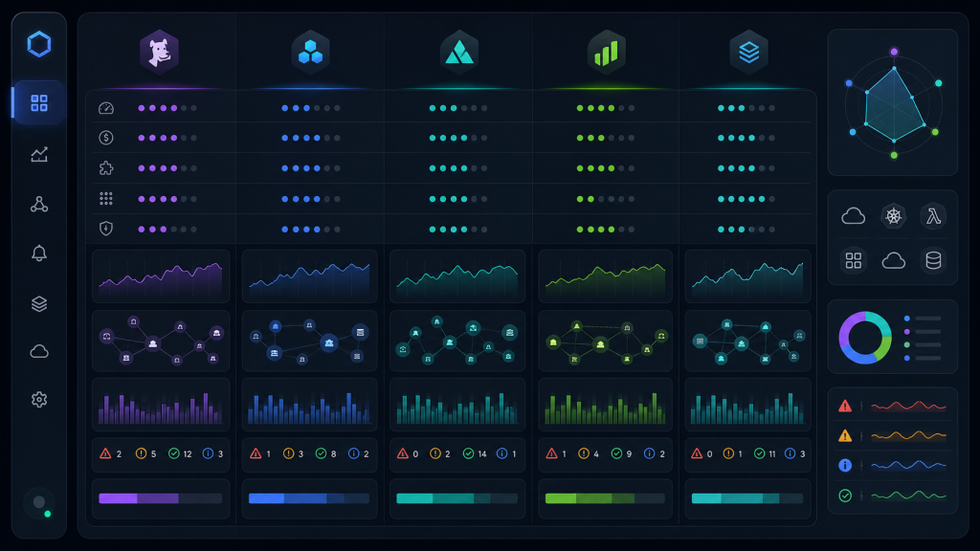Select the network nodes icon in sidebar
The height and width of the screenshot is (551, 980).
coord(38,205)
